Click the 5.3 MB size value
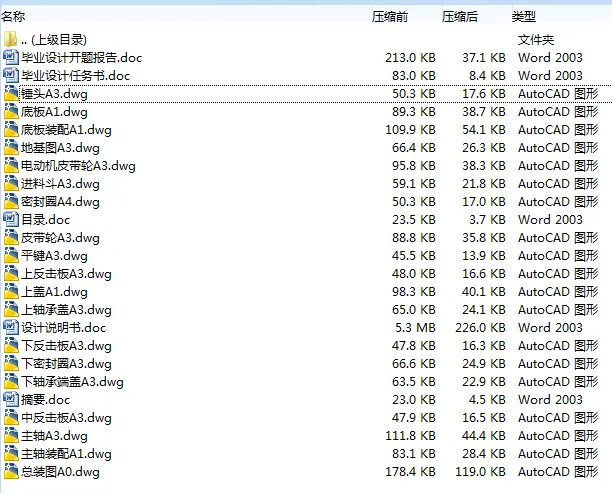 tap(415, 327)
